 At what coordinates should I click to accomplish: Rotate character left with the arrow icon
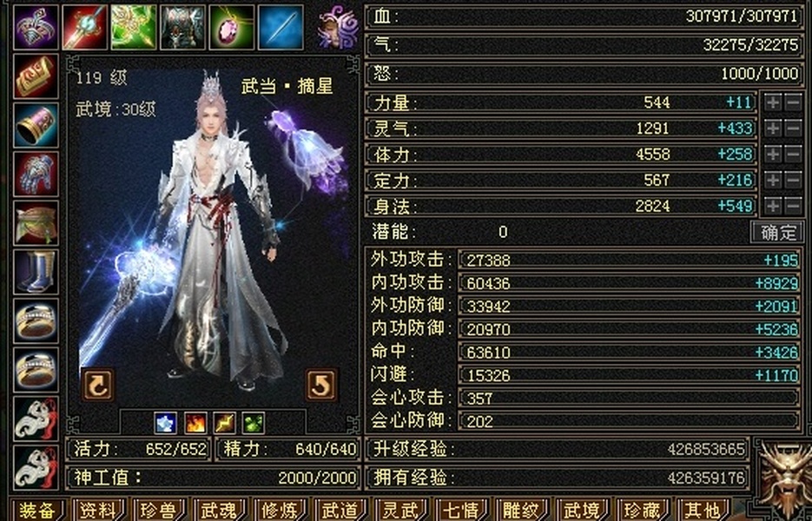tap(97, 385)
